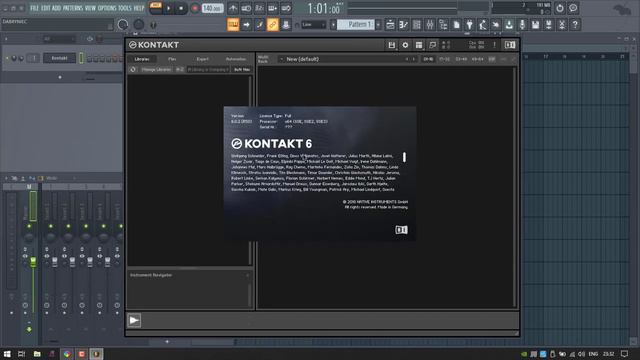Toggle Kontakt minimized view icon
The image size is (640, 360).
(433, 45)
